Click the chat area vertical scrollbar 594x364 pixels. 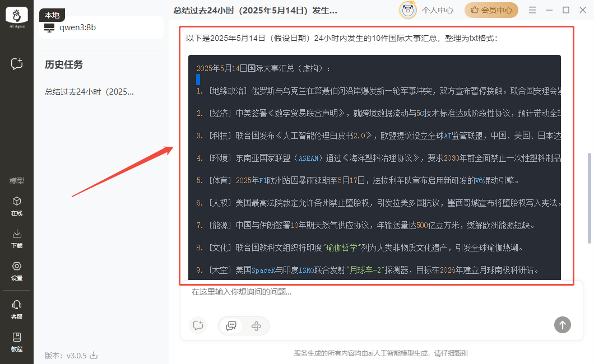[589, 196]
